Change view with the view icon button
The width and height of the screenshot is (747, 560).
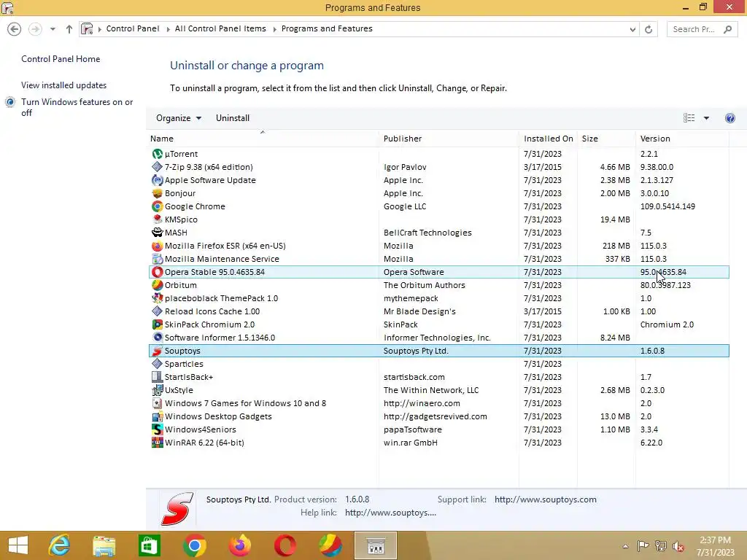coord(689,118)
